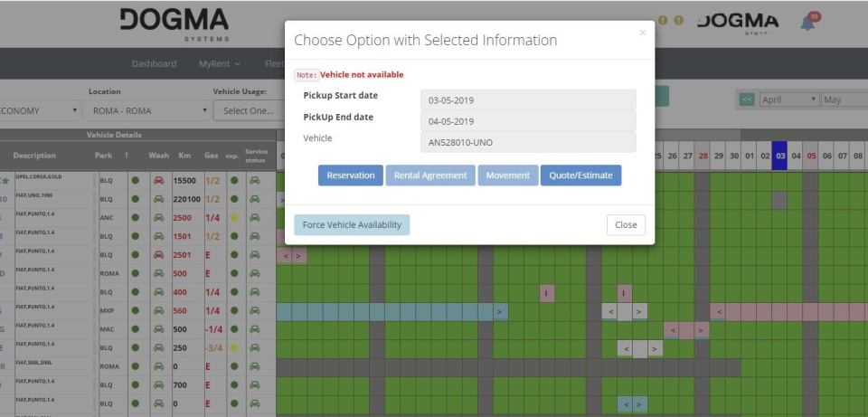The height and width of the screenshot is (417, 868).
Task: Click the service status icon in the MAC row
Action: (x=255, y=329)
